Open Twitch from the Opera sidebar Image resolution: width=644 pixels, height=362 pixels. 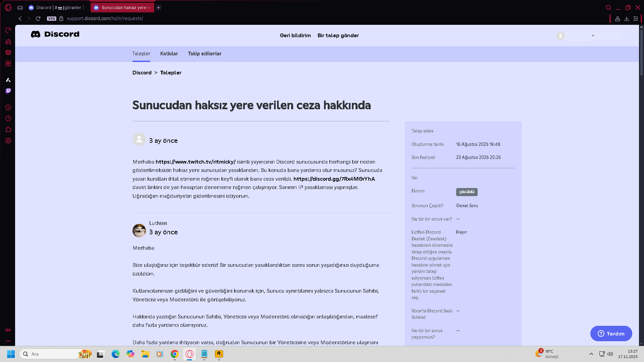[8, 91]
